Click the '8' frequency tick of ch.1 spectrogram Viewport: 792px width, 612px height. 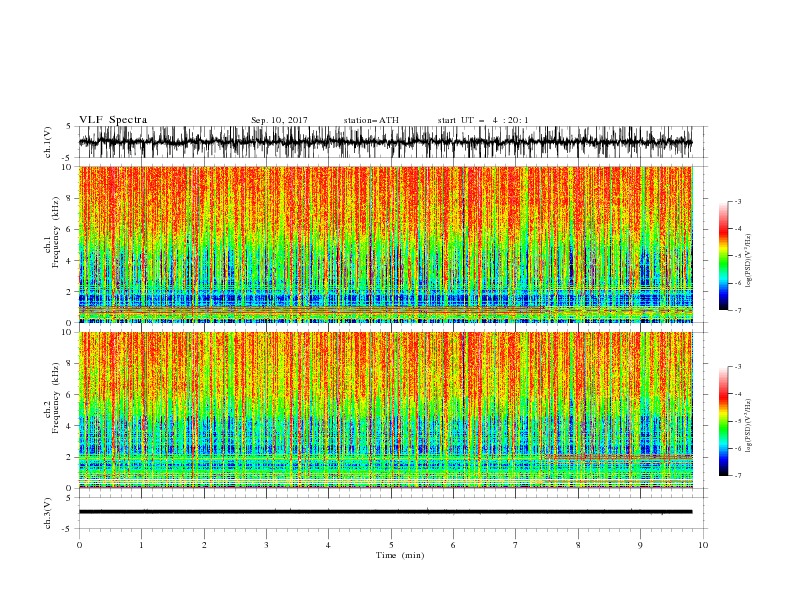pos(69,198)
